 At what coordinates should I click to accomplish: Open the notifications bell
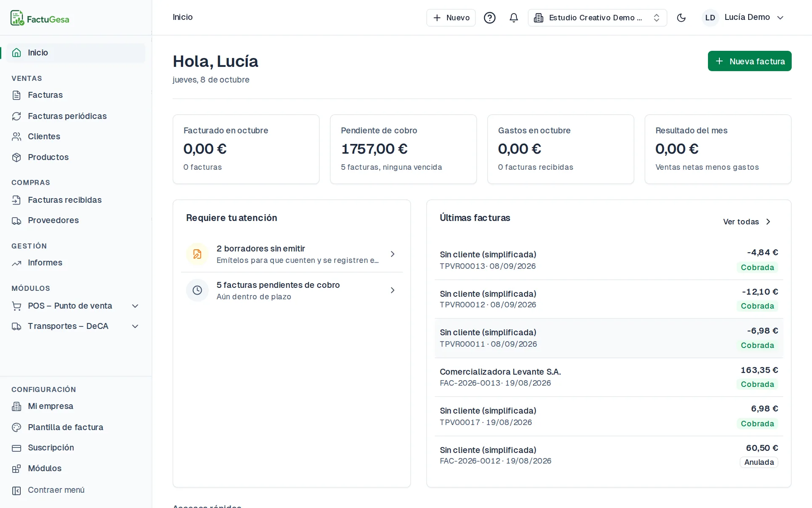click(513, 18)
